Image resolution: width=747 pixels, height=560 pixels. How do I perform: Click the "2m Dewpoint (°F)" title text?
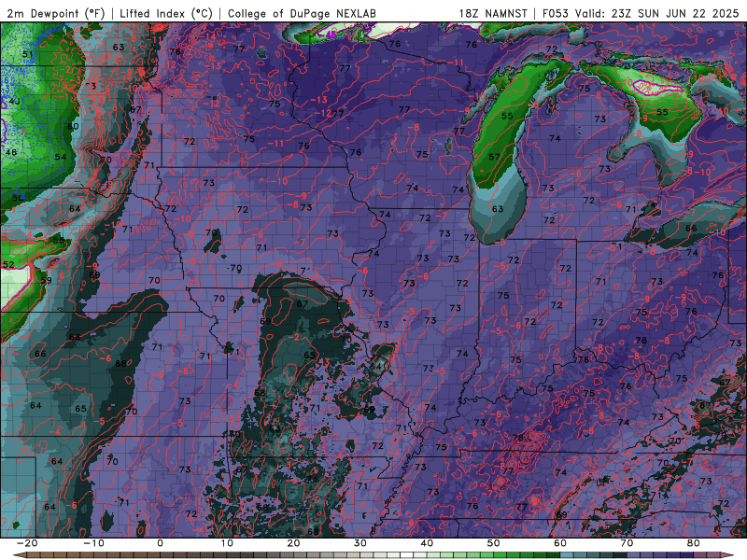[56, 14]
